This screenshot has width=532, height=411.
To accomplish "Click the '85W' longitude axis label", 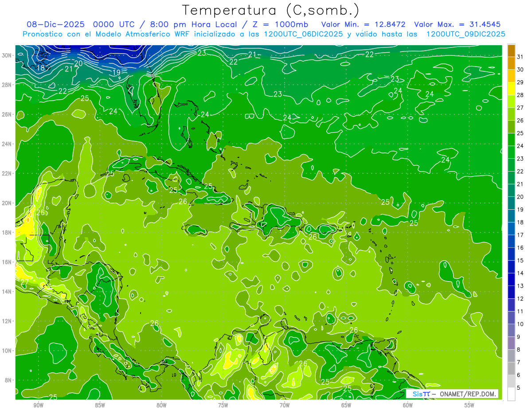I will (100, 405).
